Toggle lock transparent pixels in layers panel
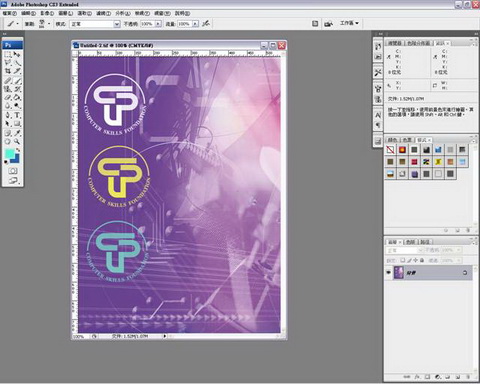480x384 pixels. 403,260
